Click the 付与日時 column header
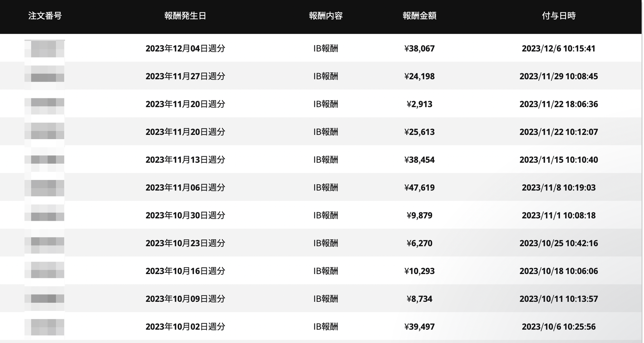Screen dimensions: 644x343 (x=559, y=16)
